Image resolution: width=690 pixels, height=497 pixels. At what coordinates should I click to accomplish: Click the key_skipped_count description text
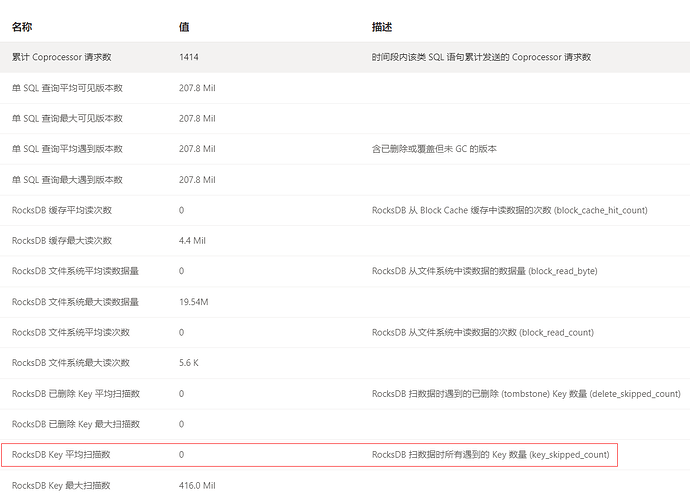coord(491,455)
